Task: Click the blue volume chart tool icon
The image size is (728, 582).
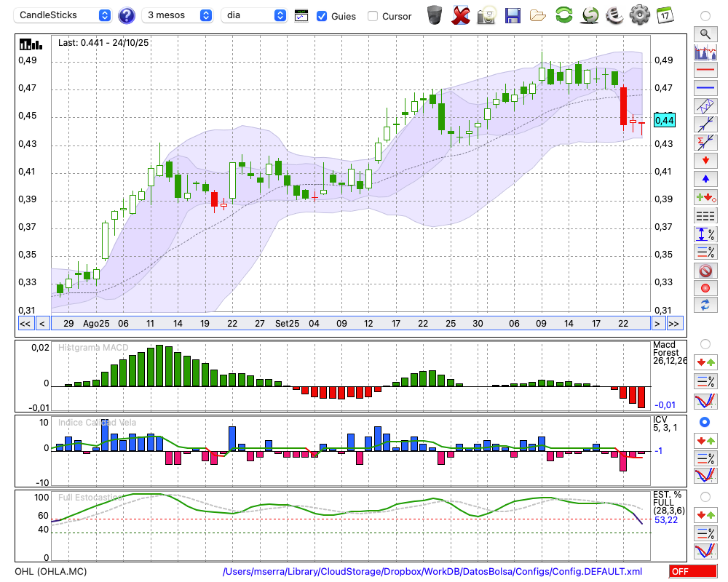Action: click(x=705, y=52)
